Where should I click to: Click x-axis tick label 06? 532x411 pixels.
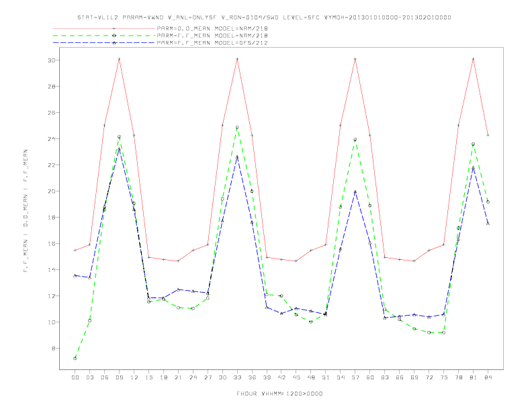pos(105,377)
